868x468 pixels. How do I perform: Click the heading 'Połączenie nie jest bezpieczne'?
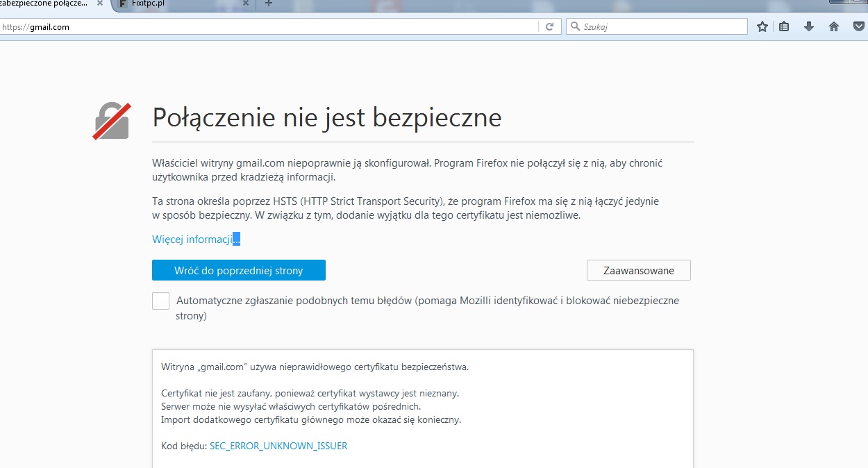click(327, 117)
